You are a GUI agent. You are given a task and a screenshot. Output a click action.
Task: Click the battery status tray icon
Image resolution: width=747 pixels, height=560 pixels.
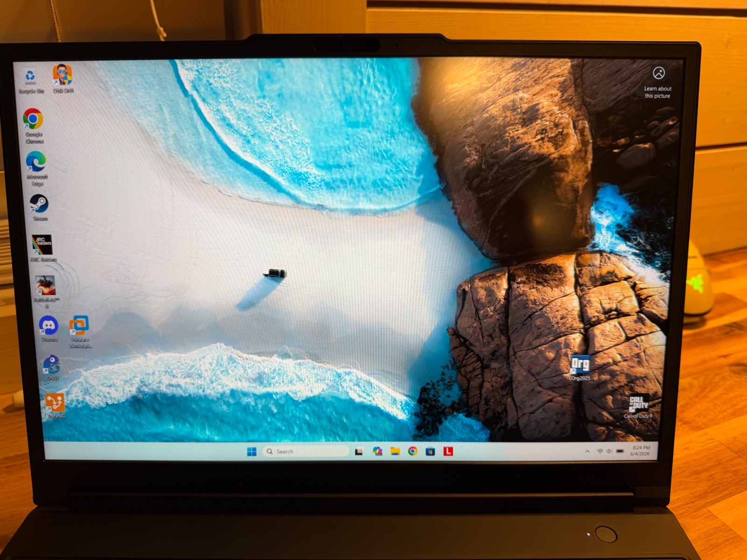point(620,451)
